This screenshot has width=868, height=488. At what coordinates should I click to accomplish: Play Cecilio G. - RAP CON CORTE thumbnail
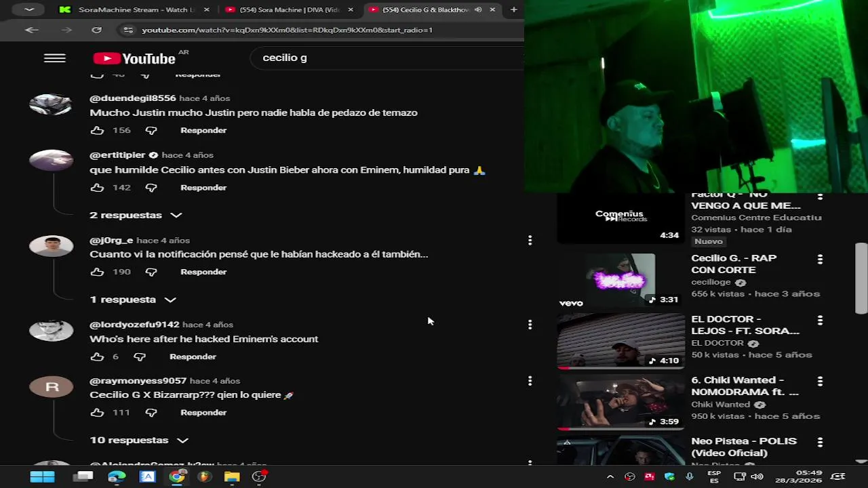tap(620, 280)
